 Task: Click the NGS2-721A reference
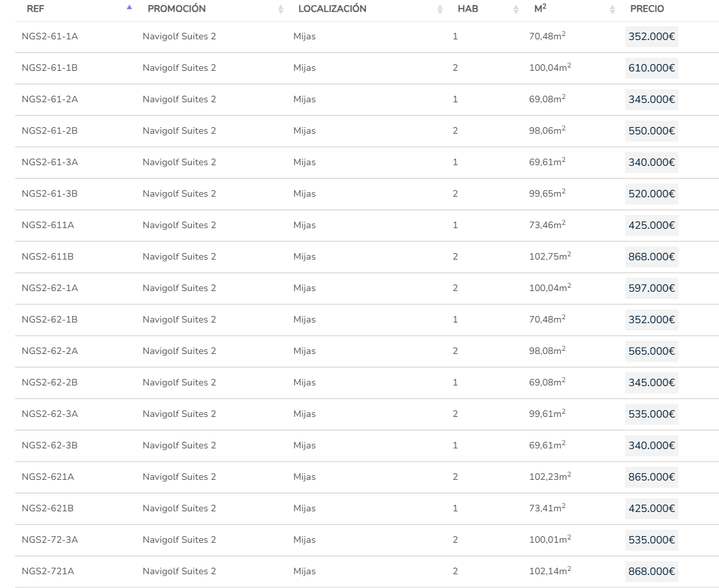point(48,572)
